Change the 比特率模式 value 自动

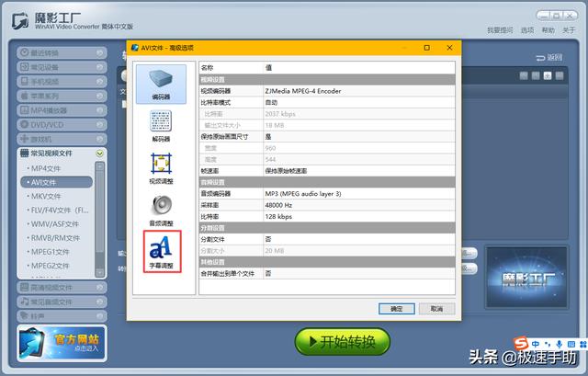(x=359, y=102)
